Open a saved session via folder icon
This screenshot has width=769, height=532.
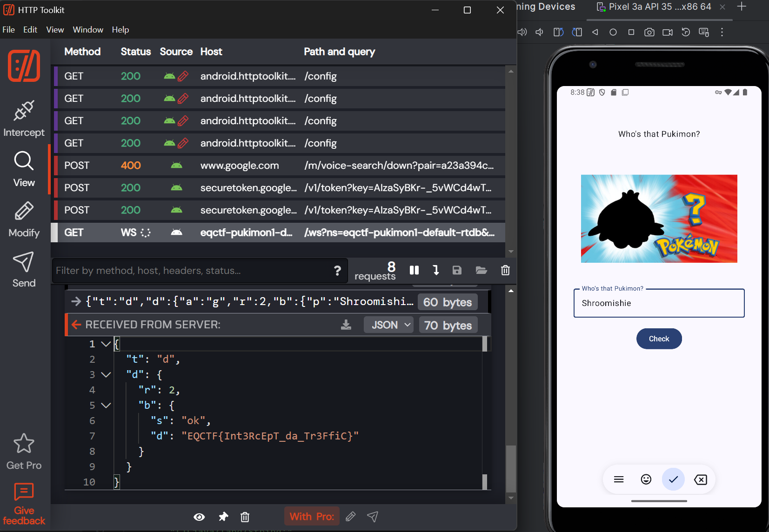pyautogui.click(x=481, y=270)
